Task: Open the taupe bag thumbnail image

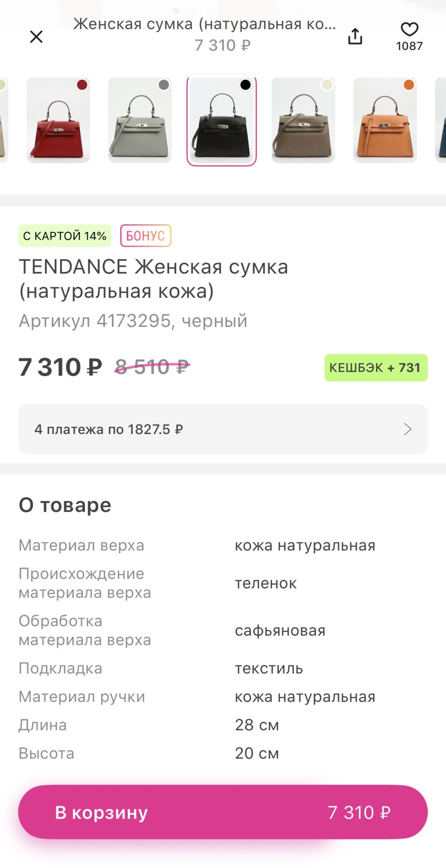Action: tap(303, 123)
